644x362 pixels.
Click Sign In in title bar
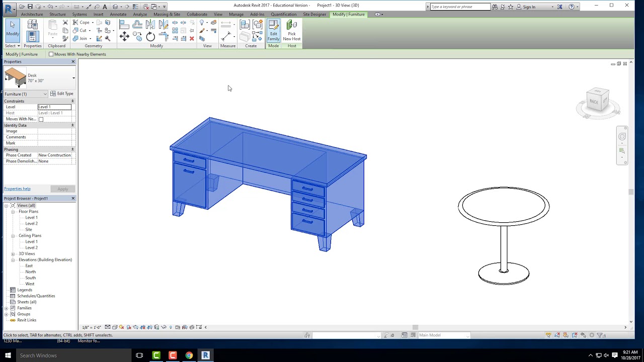[529, 7]
